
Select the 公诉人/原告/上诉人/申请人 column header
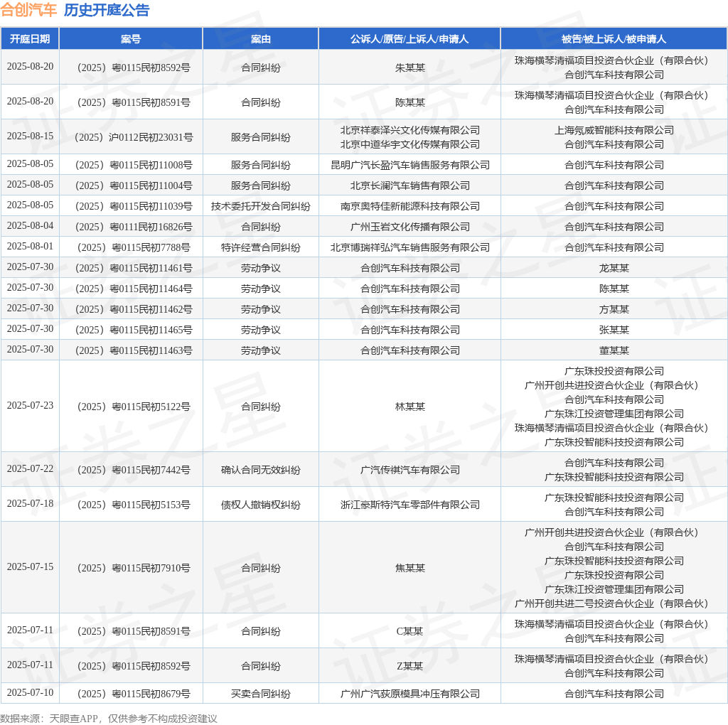[x=409, y=39]
